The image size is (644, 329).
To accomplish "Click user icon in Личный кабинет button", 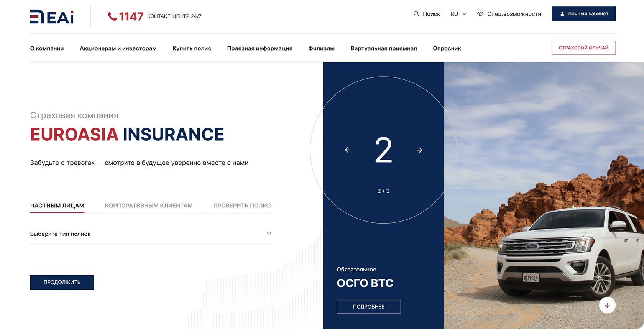I will 562,14.
